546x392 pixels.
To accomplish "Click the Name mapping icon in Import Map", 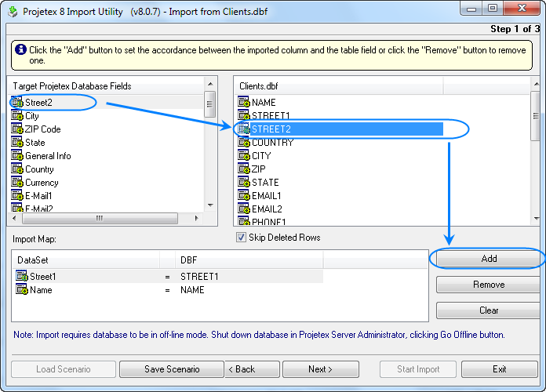I will coord(22,289).
